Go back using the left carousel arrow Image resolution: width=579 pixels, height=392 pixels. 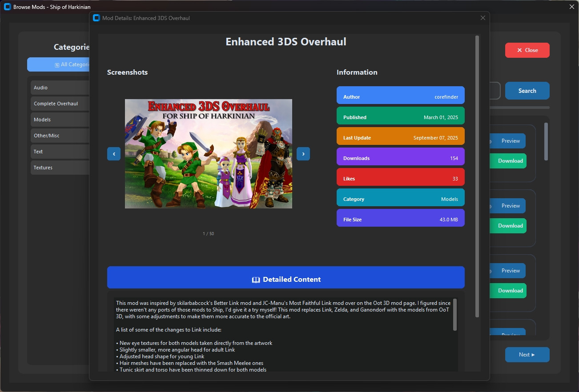pos(113,153)
